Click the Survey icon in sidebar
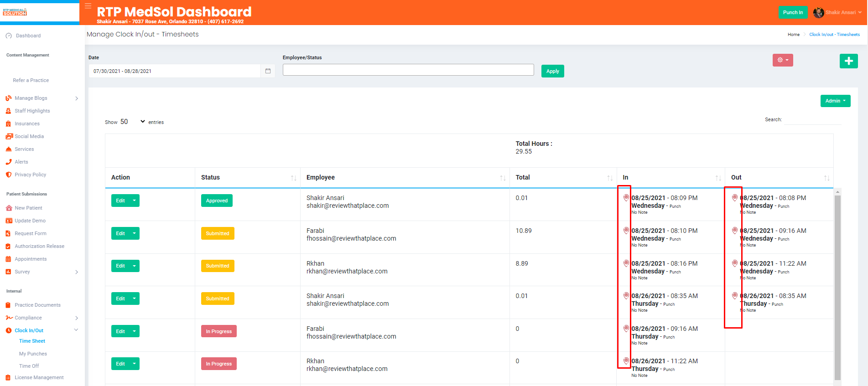Image resolution: width=868 pixels, height=386 pixels. coord(8,272)
